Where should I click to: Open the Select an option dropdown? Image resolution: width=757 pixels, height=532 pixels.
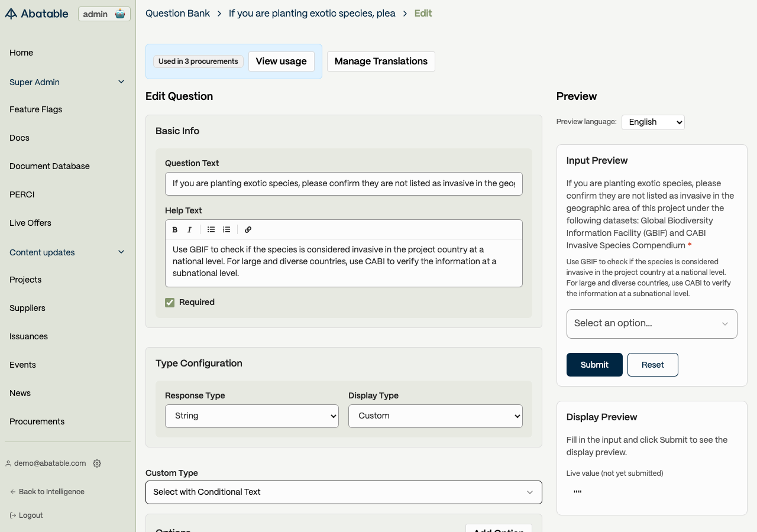point(652,324)
